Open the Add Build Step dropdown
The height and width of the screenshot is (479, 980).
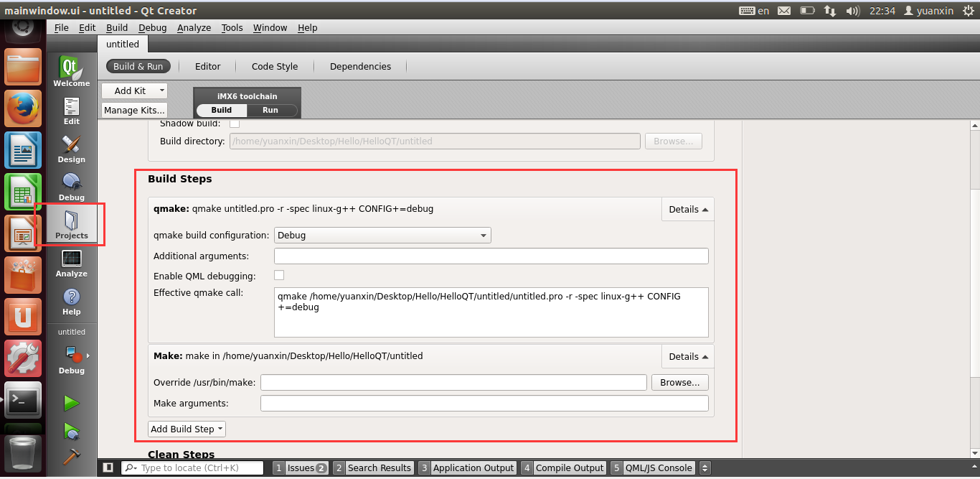pyautogui.click(x=187, y=429)
